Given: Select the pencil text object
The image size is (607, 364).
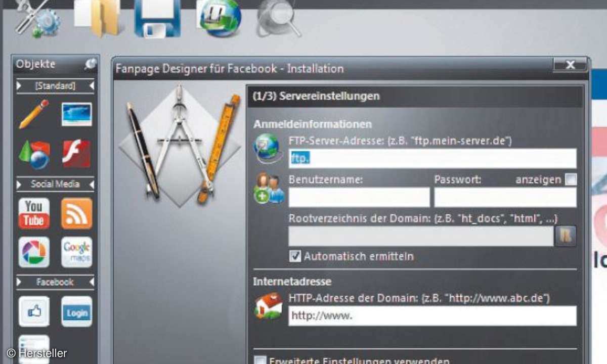Looking at the screenshot, I should click(34, 114).
